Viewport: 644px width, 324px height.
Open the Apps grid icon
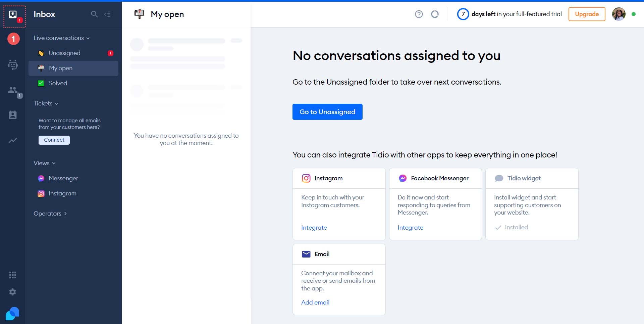[x=13, y=275]
